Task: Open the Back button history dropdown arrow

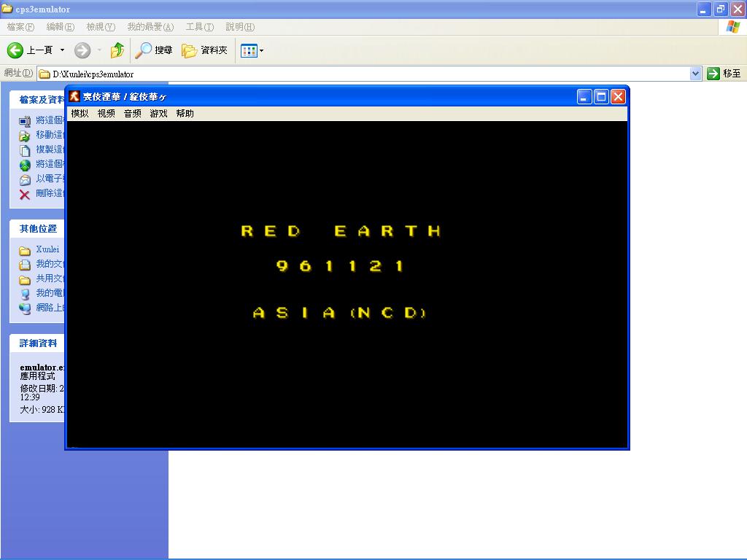Action: pos(62,50)
